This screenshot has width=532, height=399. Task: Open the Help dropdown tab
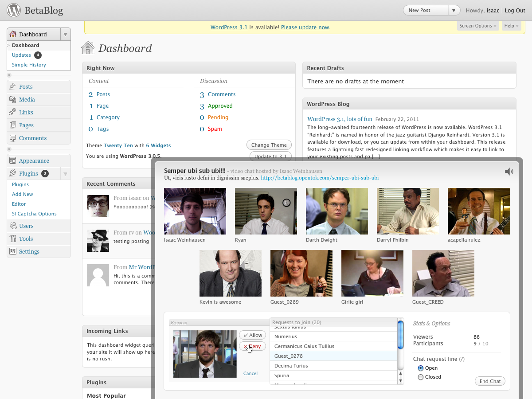pos(512,26)
